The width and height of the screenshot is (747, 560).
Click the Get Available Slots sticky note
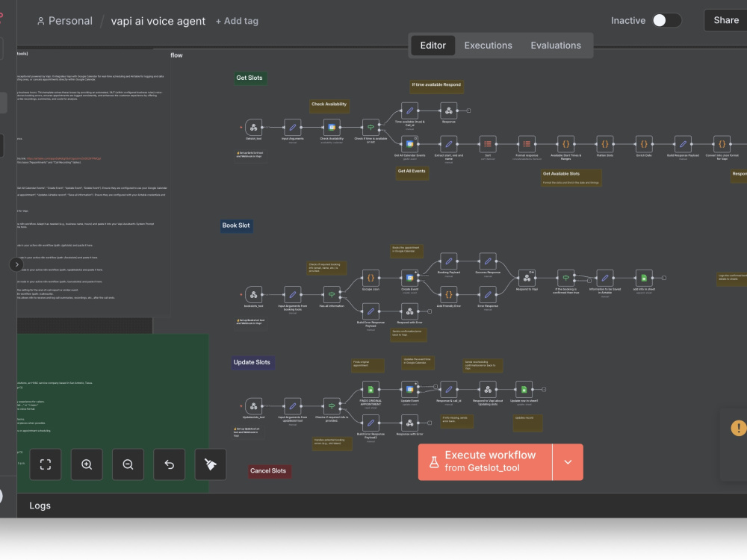click(x=571, y=178)
